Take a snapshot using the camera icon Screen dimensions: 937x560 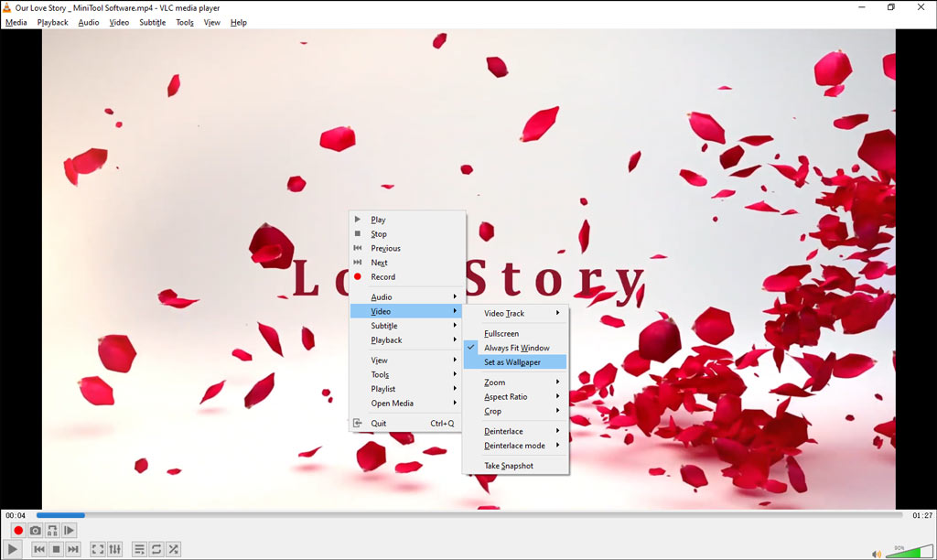(34, 530)
